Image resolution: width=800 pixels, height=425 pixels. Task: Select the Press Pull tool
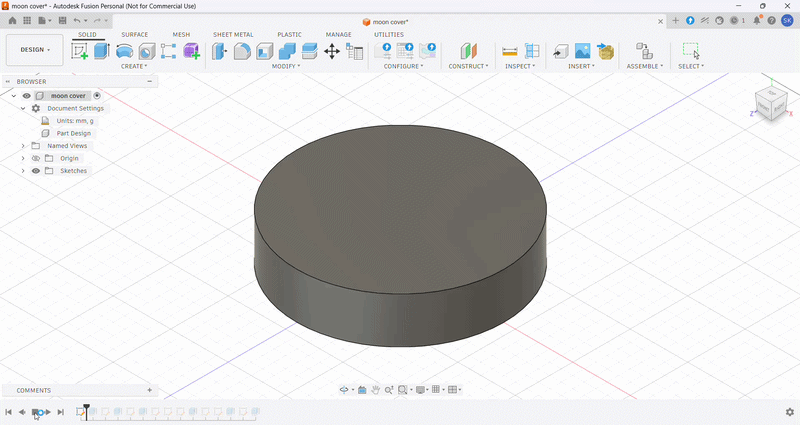(x=219, y=51)
